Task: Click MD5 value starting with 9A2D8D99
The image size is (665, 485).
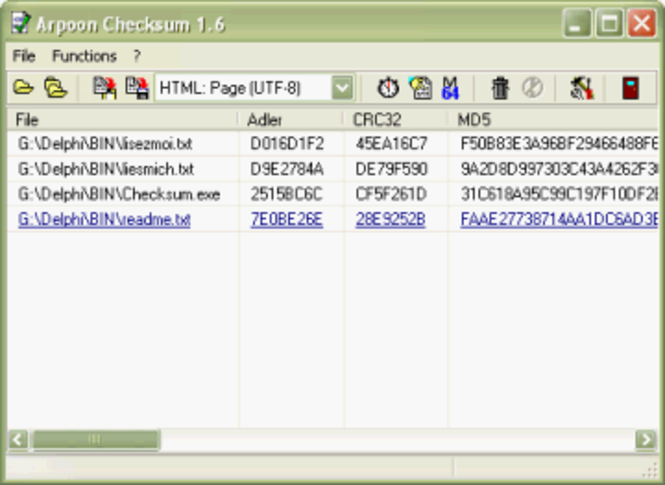Action: coord(559,169)
